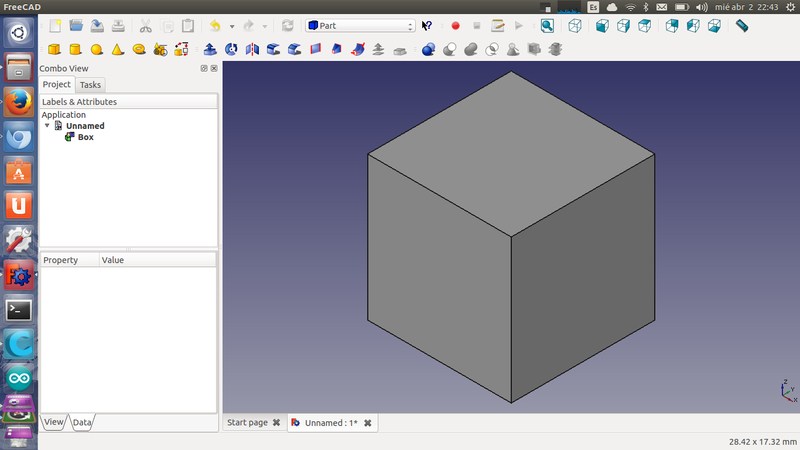The image size is (800, 450).
Task: Select the Extrude tool icon
Action: coord(210,48)
